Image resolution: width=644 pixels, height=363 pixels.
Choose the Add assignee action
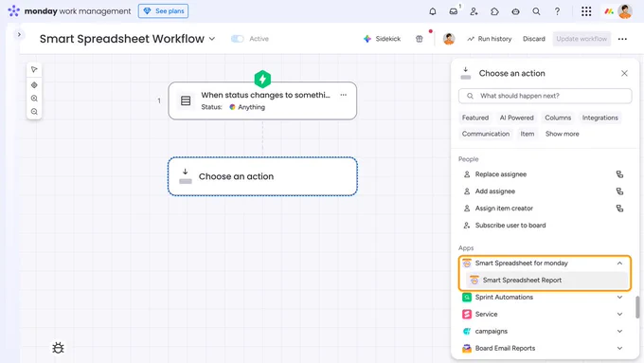pos(545,191)
